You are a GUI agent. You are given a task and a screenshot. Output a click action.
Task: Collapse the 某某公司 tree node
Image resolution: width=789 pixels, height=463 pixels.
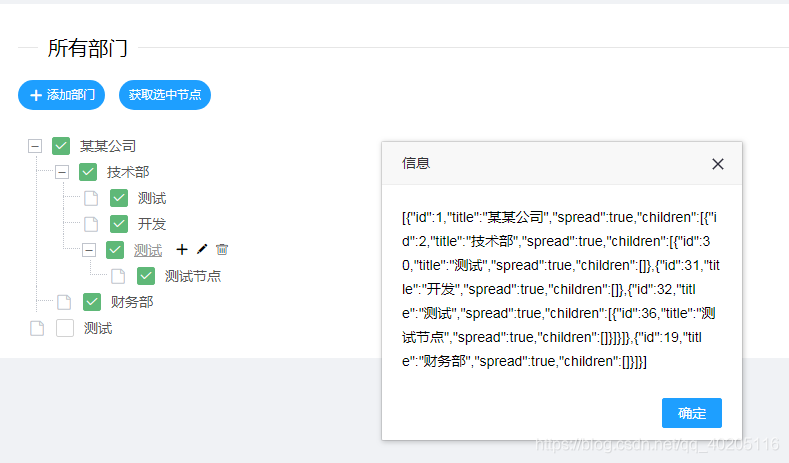pyautogui.click(x=35, y=146)
